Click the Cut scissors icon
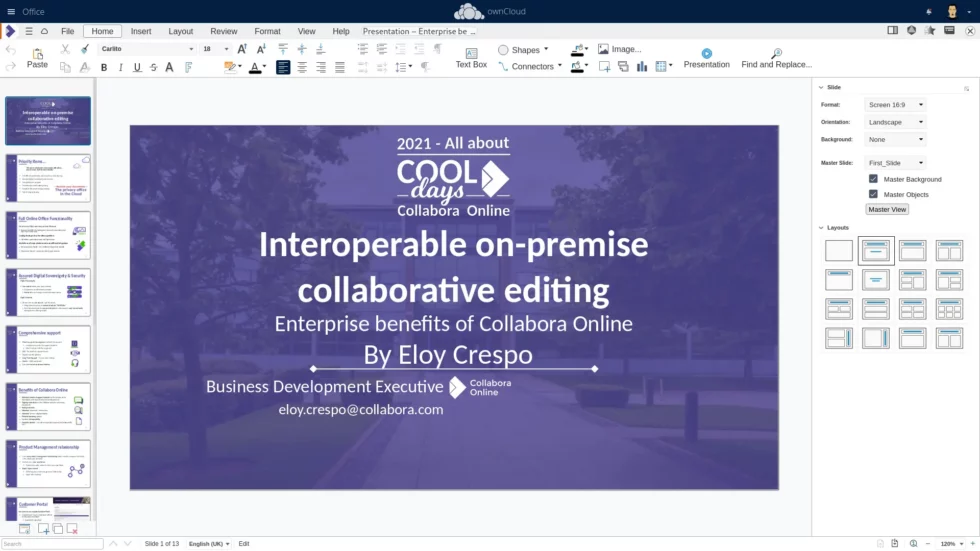980x551 pixels. pos(65,49)
